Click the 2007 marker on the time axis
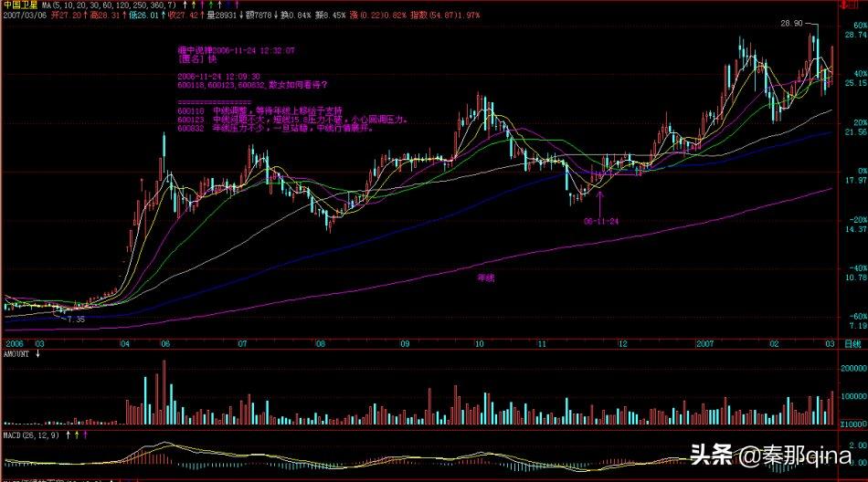 [704, 344]
